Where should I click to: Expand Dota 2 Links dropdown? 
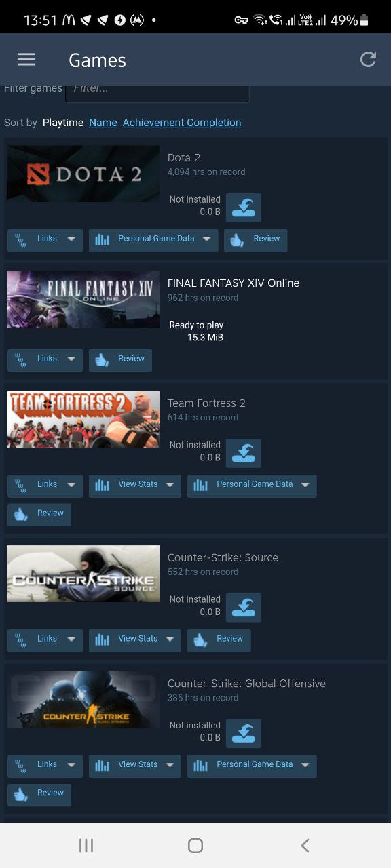point(45,240)
